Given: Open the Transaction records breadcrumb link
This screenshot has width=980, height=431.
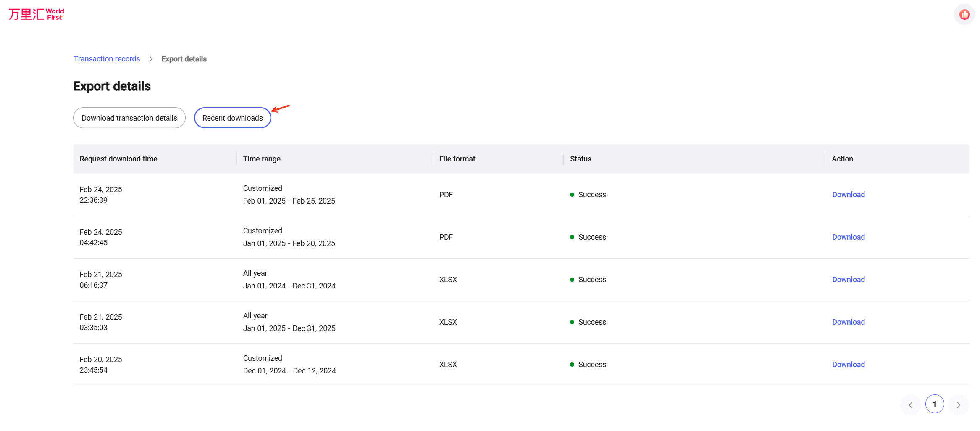Looking at the screenshot, I should point(107,58).
